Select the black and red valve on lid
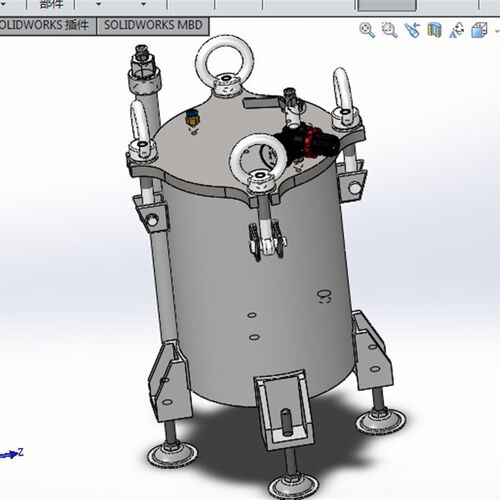Image resolution: width=500 pixels, height=500 pixels. point(306,141)
